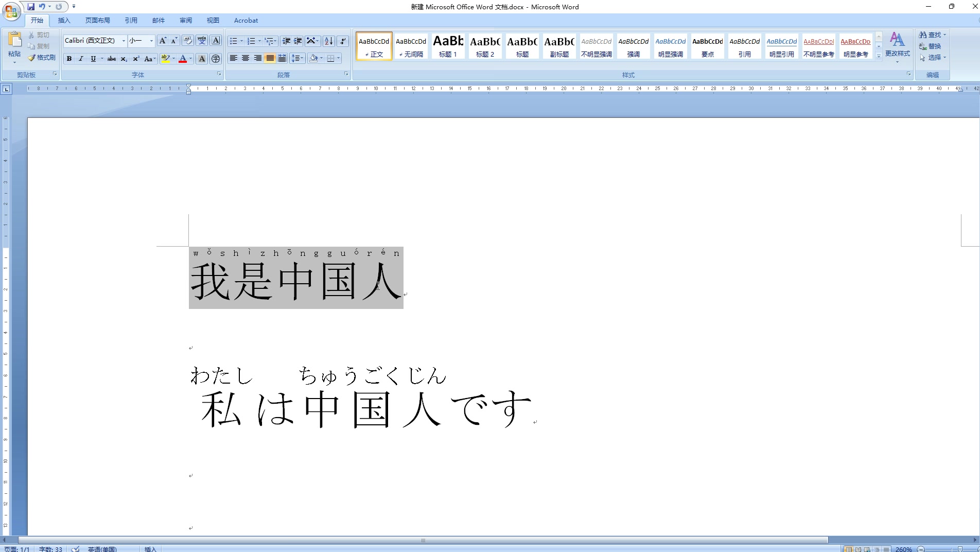Click the yellow text highlight color button

point(165,59)
